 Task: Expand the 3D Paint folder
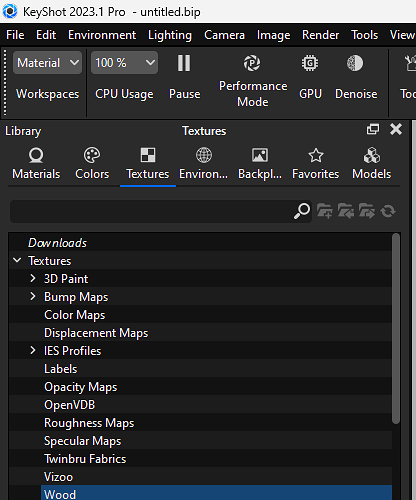tap(33, 278)
